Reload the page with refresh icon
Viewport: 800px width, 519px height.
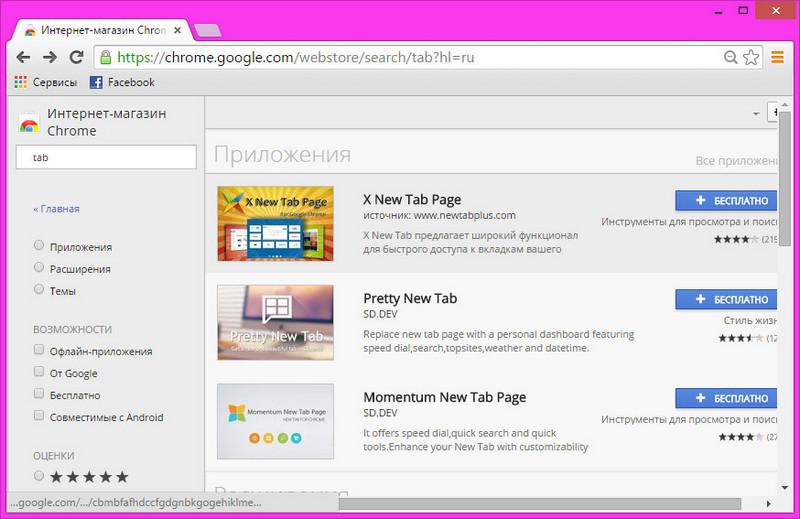click(x=77, y=57)
